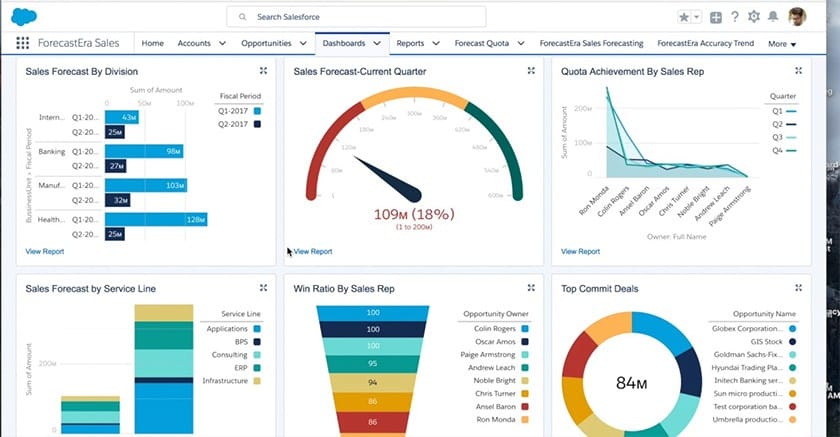Click the Goldman Sachs-Fix legend entry
Screen dimensions: 840x437
(754, 355)
